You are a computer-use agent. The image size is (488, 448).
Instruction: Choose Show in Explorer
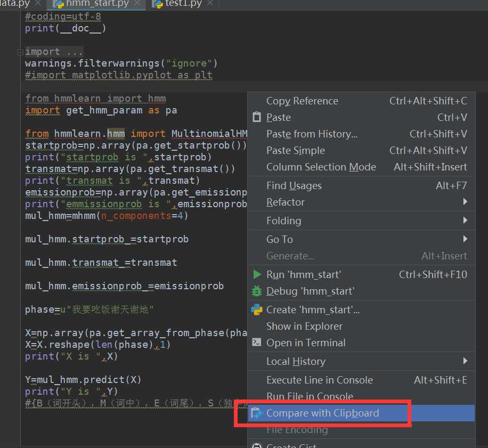click(x=362, y=326)
